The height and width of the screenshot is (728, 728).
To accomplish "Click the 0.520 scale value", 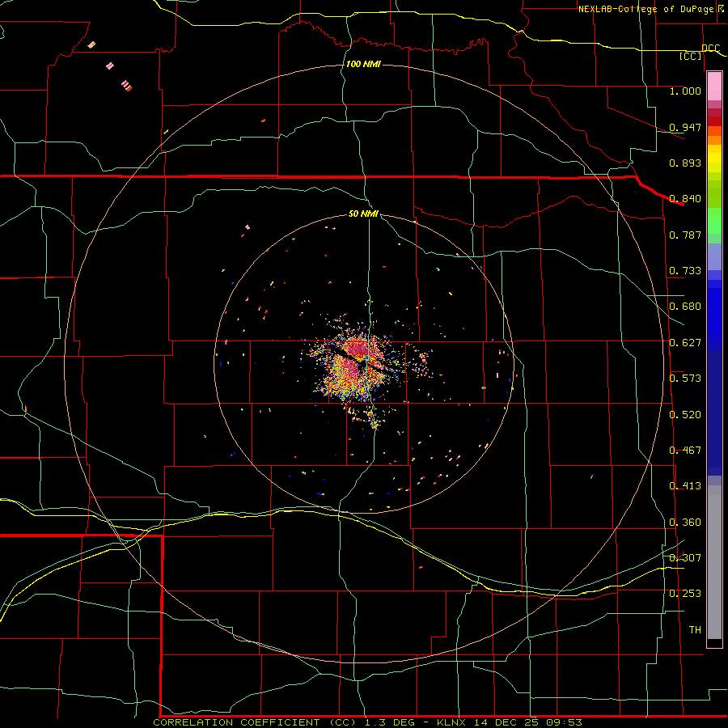I will pos(685,415).
